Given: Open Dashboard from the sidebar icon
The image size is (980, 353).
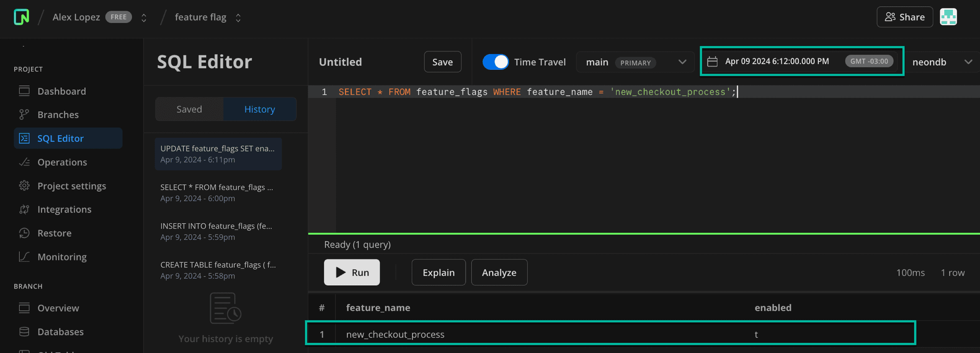Looking at the screenshot, I should click(24, 91).
